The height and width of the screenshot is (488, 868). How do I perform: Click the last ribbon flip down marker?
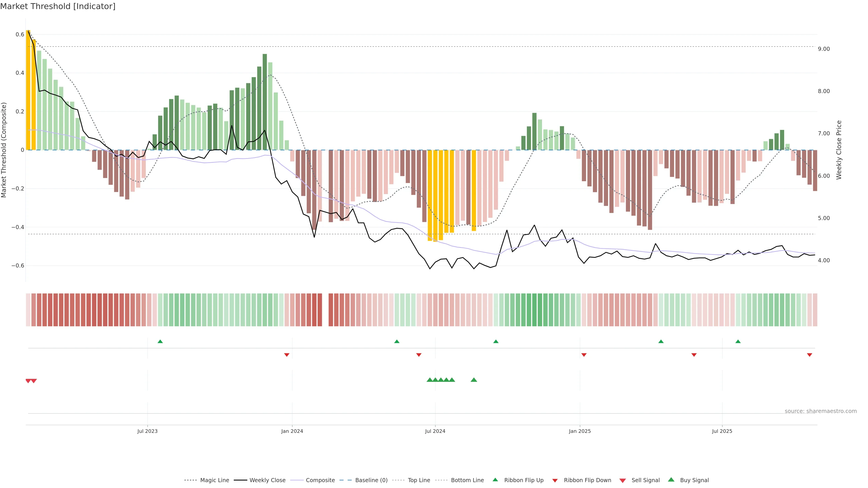pos(809,355)
